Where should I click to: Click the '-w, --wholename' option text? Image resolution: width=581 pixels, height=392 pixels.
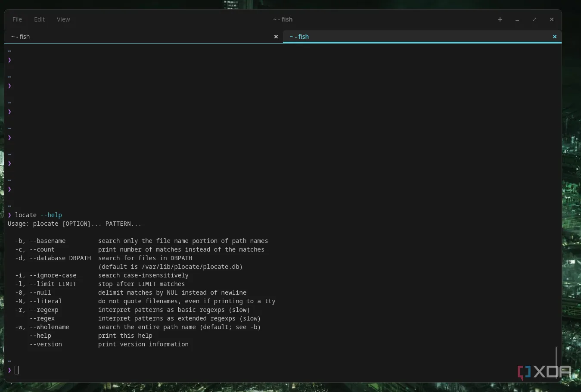click(x=42, y=327)
